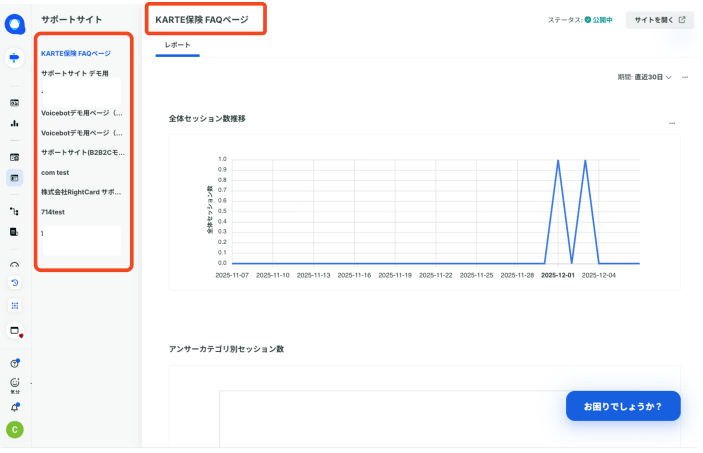Open the green user avatar 'C'
703x453 pixels.
(x=15, y=430)
